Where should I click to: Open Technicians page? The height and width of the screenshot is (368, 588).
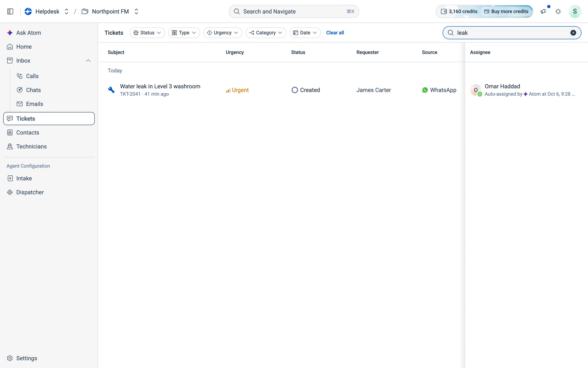(49, 146)
